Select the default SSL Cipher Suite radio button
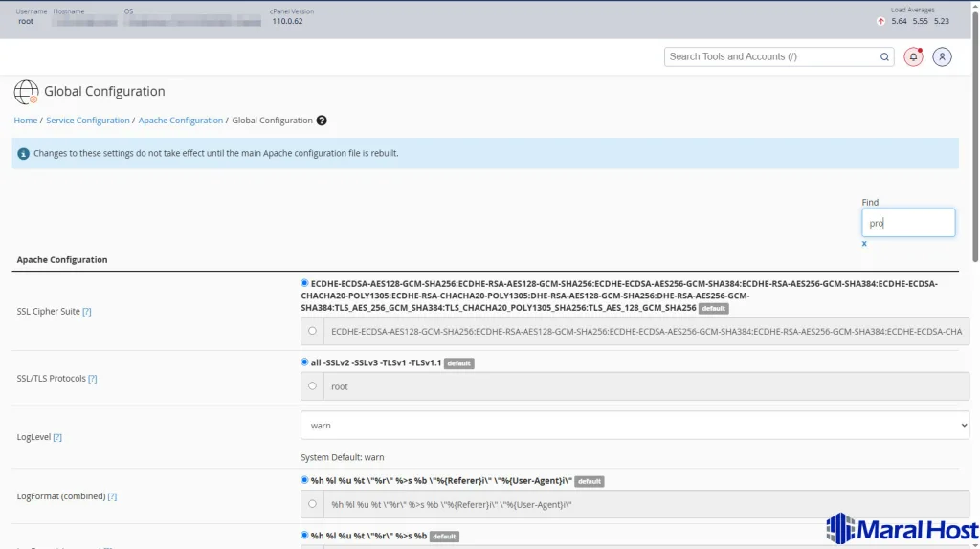 [304, 283]
